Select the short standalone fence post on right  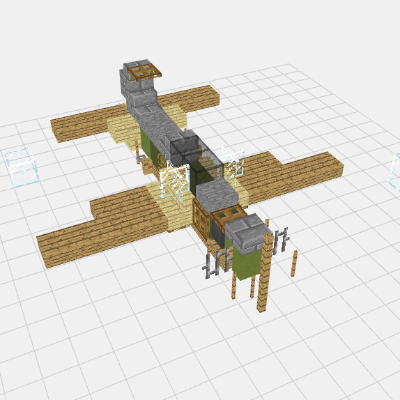pyautogui.click(x=294, y=264)
